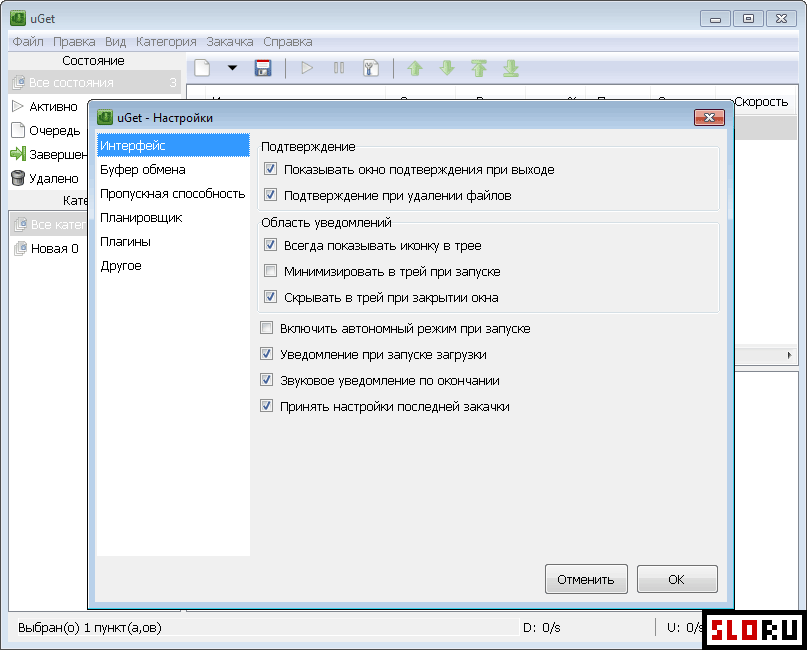The image size is (807, 650).
Task: Click horizontal scrollbar right arrow
Action: tap(790, 355)
